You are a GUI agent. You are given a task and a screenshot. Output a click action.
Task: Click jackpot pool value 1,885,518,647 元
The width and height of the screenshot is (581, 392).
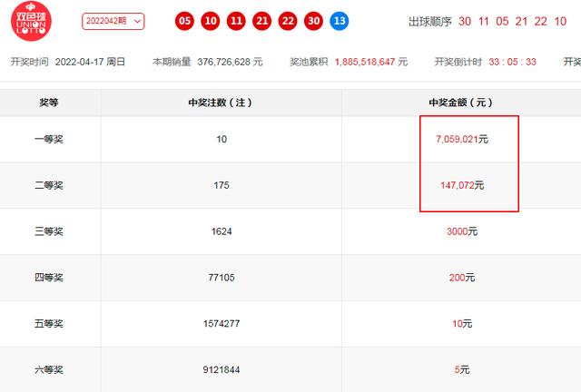coord(371,62)
